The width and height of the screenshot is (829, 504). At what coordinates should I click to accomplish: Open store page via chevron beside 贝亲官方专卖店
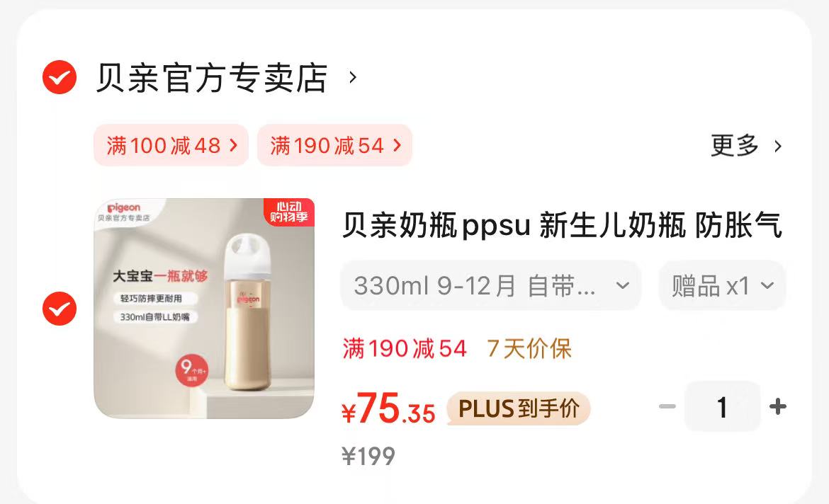[x=353, y=78]
